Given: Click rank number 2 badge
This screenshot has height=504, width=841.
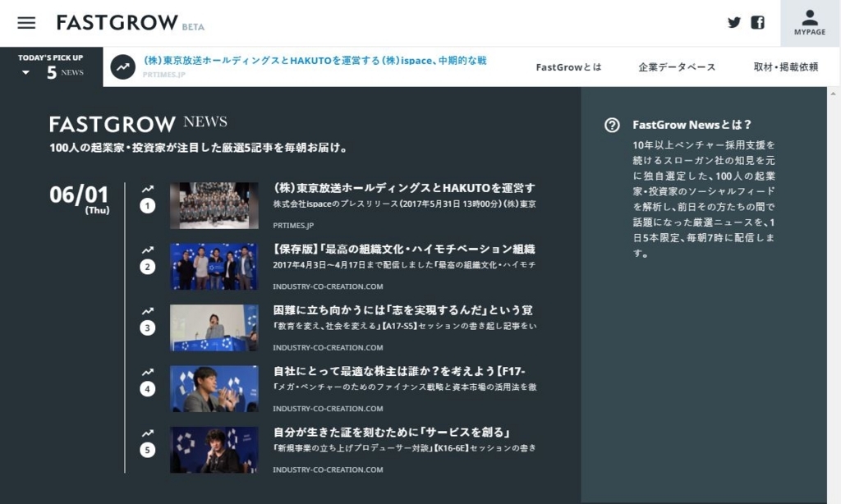Looking at the screenshot, I should (x=148, y=267).
